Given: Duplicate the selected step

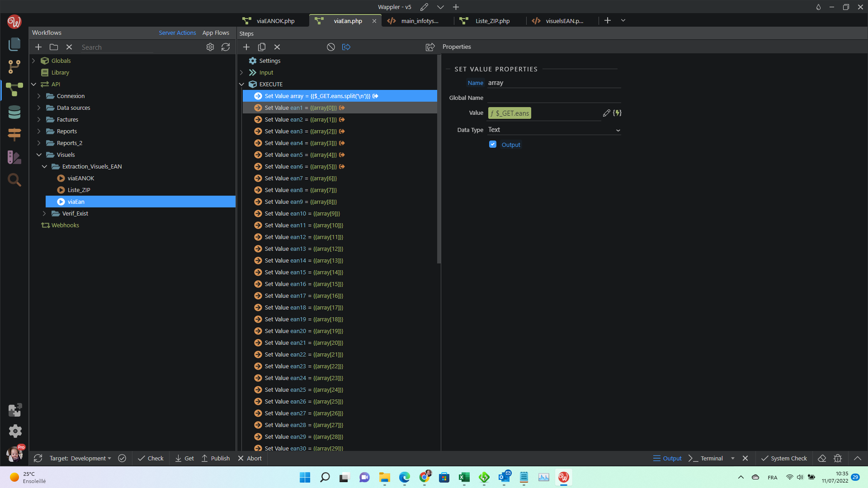Looking at the screenshot, I should (262, 47).
